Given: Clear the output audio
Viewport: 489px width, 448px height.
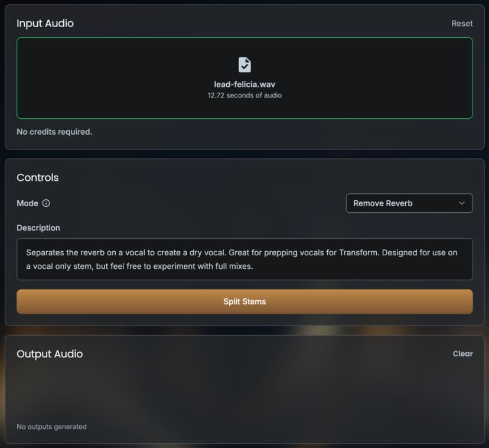Looking at the screenshot, I should coord(462,353).
